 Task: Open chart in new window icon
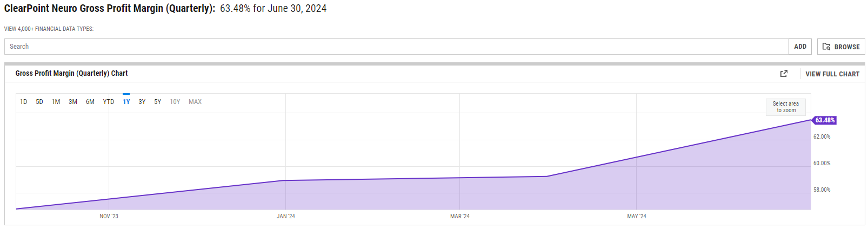[784, 74]
